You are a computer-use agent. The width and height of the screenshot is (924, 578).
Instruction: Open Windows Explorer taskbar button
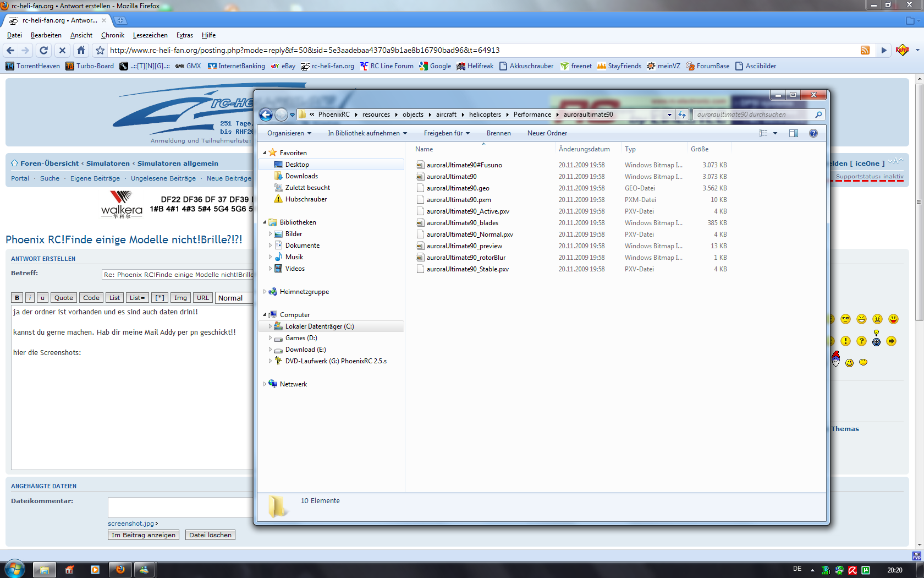click(44, 570)
